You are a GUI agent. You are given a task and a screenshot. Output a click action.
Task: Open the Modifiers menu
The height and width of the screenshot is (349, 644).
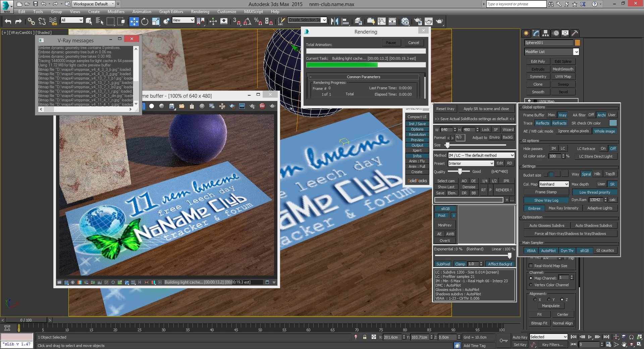116,11
